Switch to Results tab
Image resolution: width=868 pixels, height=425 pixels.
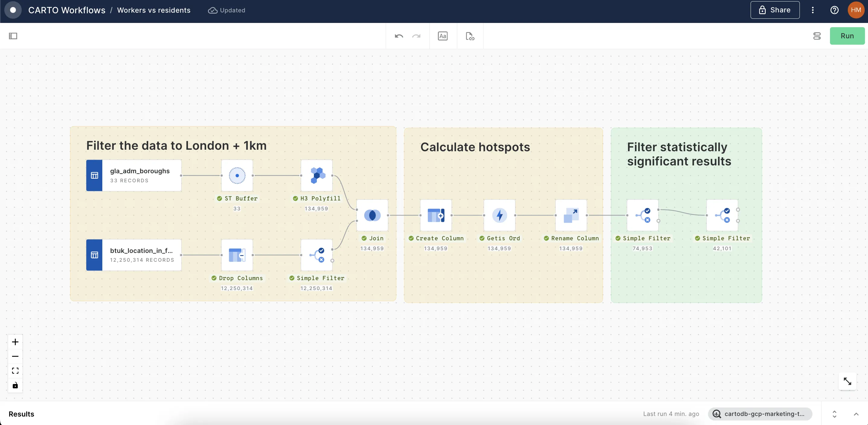21,414
